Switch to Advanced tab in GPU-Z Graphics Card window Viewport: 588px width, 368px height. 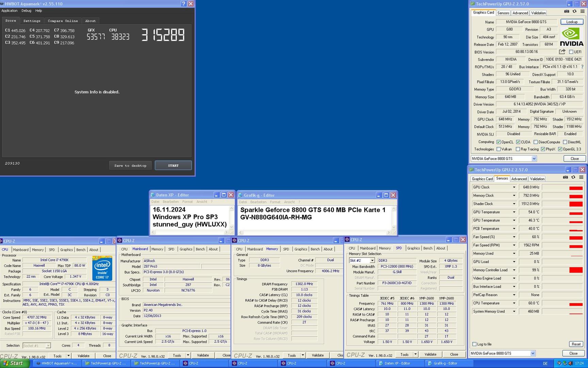(520, 13)
